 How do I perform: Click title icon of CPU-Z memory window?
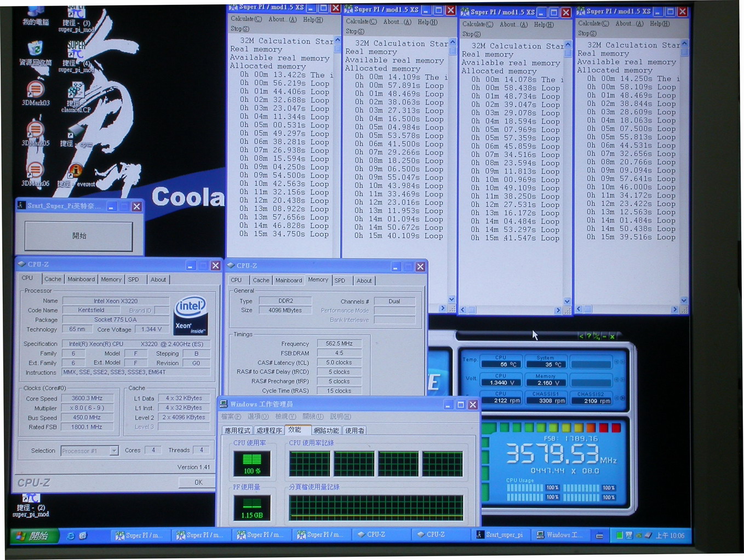(x=231, y=265)
